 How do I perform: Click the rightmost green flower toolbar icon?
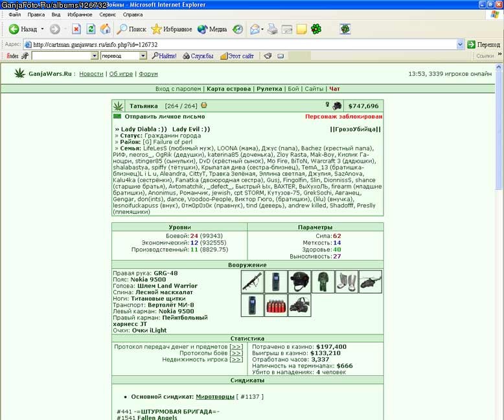click(x=345, y=29)
